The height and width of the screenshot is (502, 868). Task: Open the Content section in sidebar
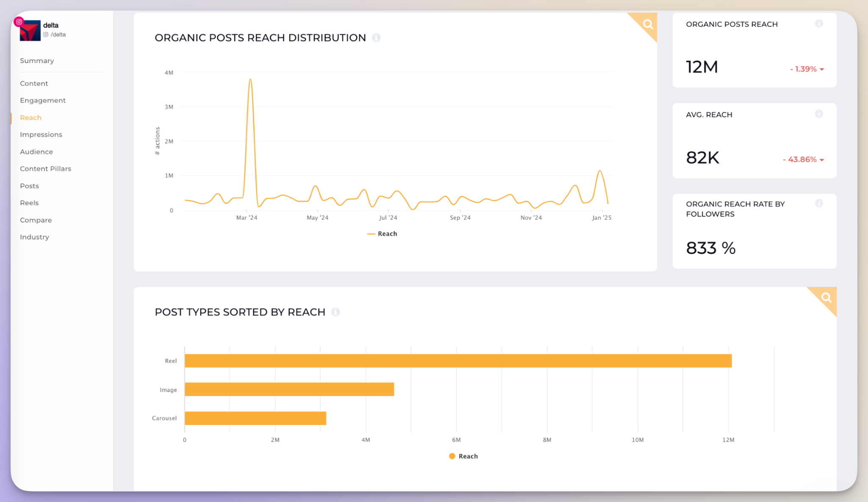[x=33, y=83]
